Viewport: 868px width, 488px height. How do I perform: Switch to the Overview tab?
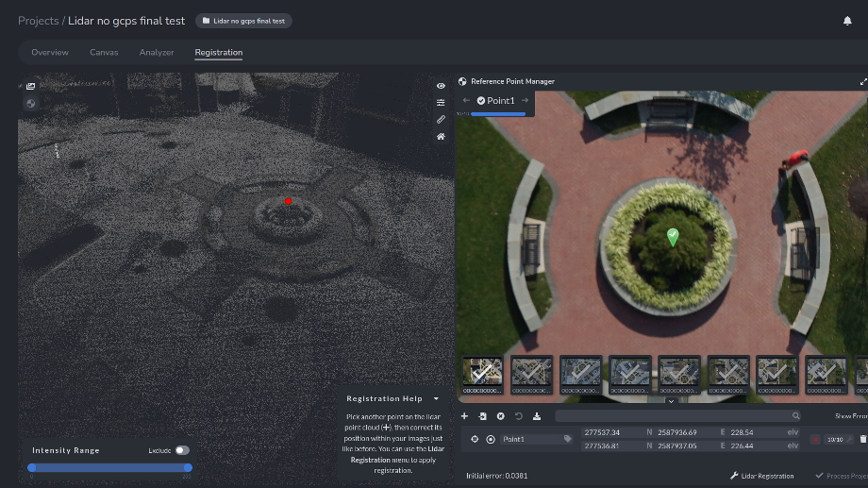tap(50, 52)
